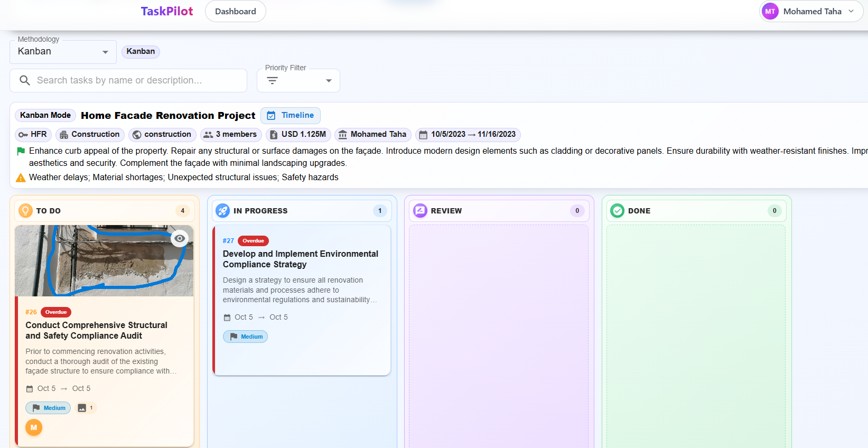868x448 pixels.
Task: Toggle the eye icon on task image
Action: (180, 238)
